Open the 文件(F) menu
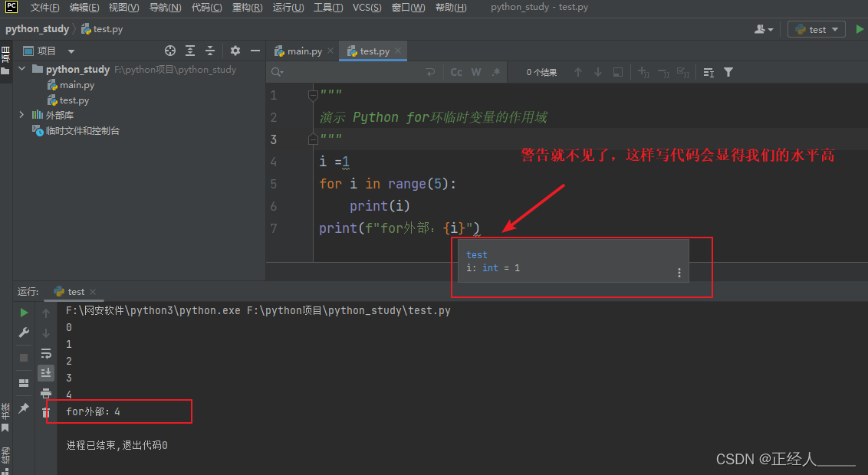The height and width of the screenshot is (475, 868). coord(44,8)
